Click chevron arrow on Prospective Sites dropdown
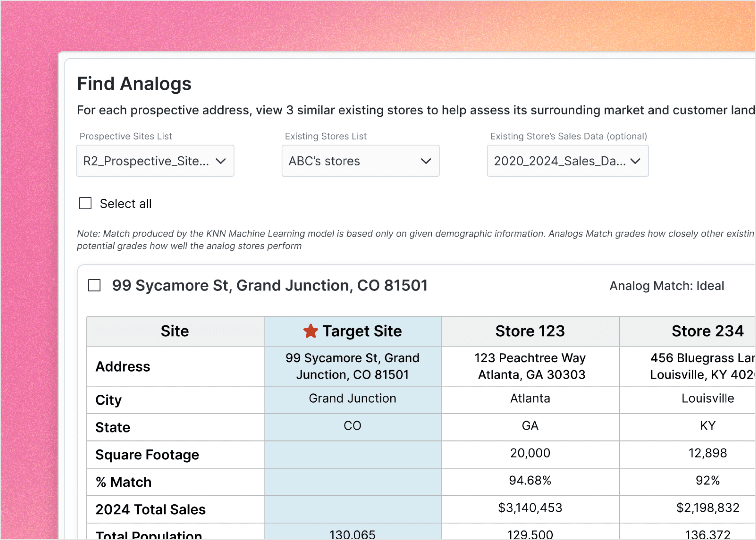Image resolution: width=756 pixels, height=540 pixels. [221, 161]
